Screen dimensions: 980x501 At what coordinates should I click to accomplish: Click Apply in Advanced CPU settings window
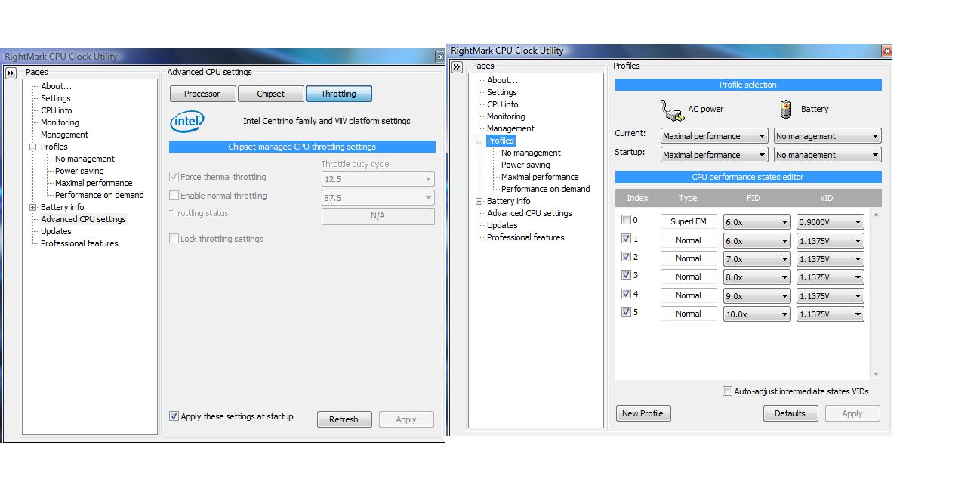[x=406, y=419]
